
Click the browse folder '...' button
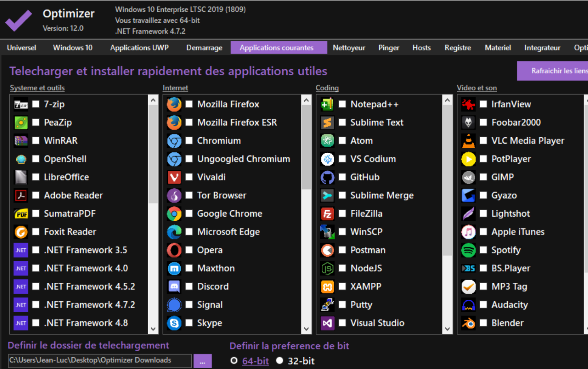click(x=203, y=361)
